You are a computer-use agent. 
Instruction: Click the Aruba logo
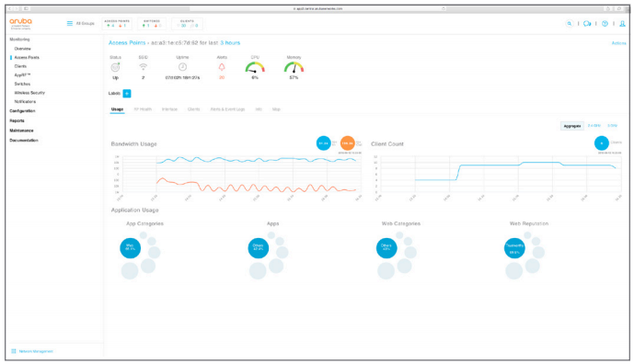pos(20,23)
